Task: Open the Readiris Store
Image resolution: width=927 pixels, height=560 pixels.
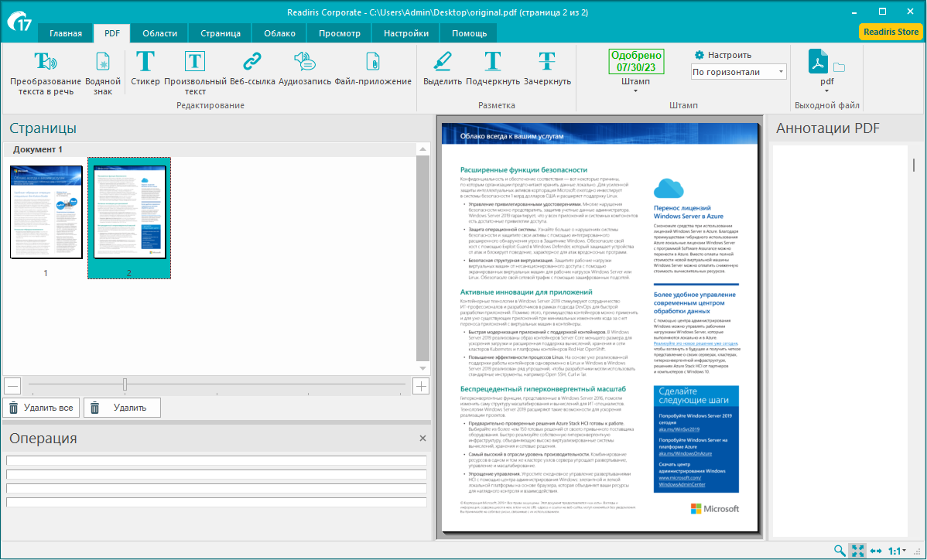Action: pyautogui.click(x=891, y=32)
